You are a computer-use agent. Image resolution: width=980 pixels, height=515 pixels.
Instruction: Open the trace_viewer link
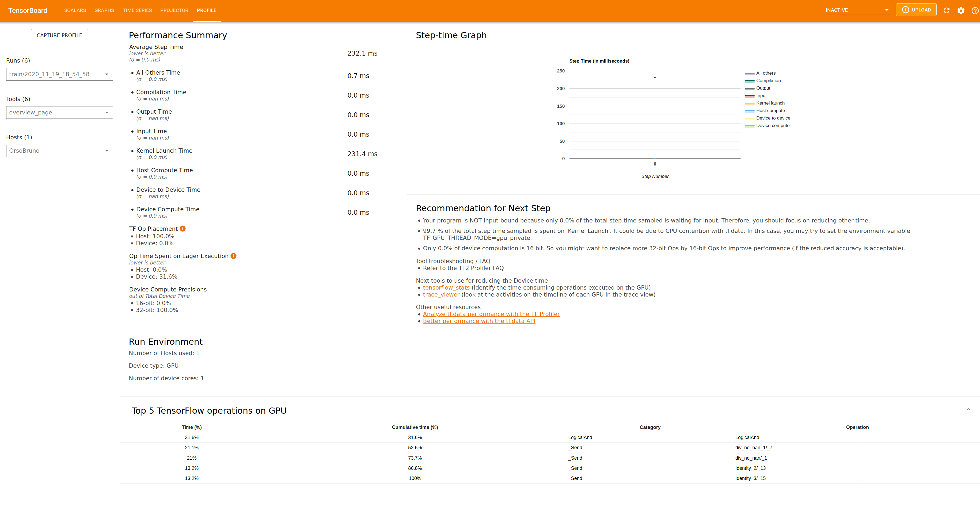tap(441, 294)
